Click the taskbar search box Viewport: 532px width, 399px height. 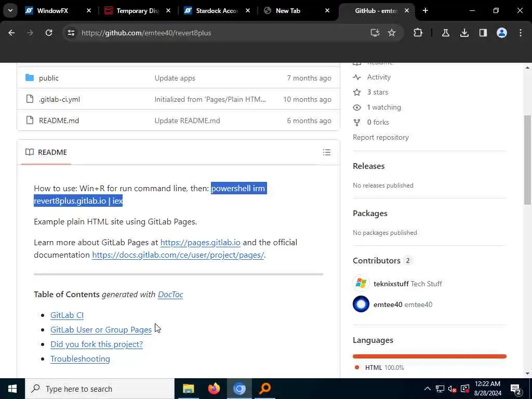[99, 389]
